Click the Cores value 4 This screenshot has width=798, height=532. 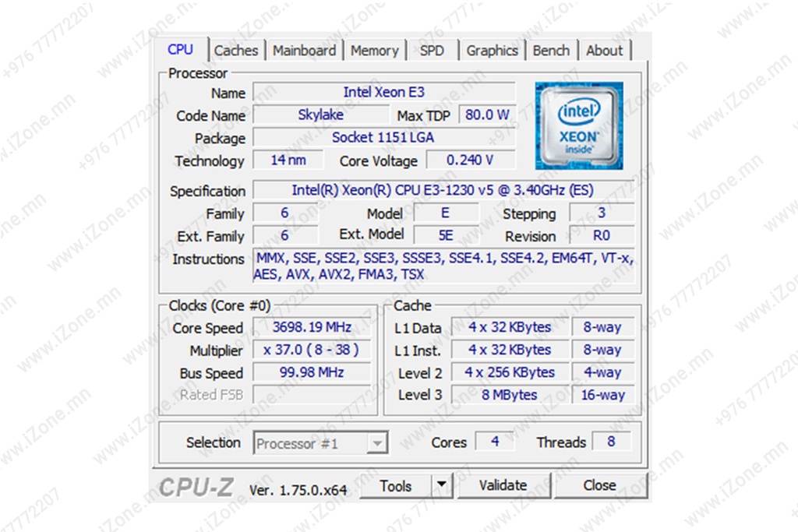(x=495, y=442)
